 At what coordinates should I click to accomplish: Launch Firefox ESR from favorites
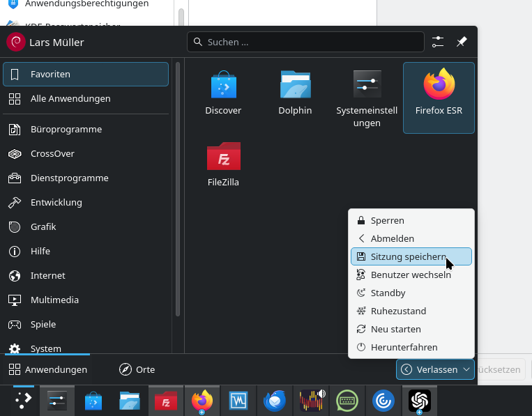point(439,93)
